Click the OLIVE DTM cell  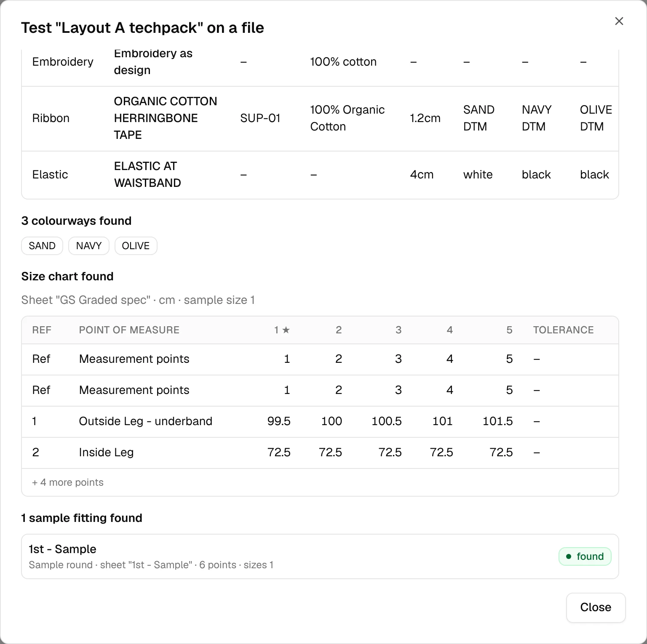click(596, 118)
